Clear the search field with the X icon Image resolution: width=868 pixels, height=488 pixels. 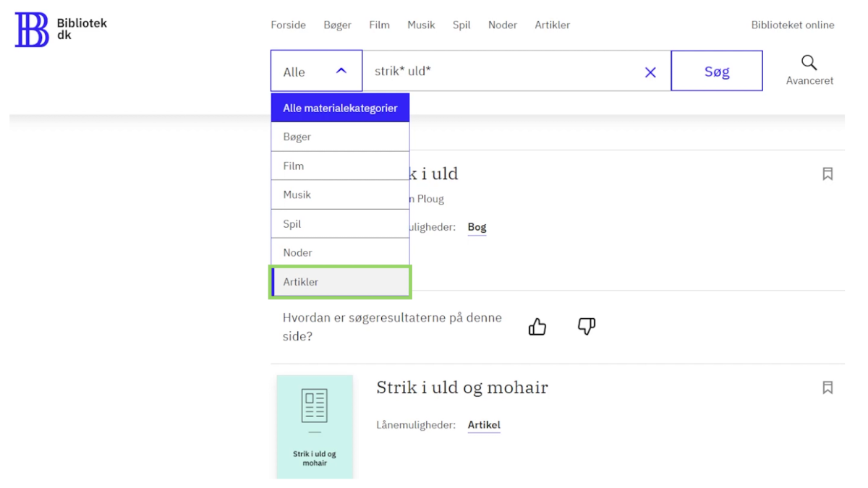click(x=650, y=72)
